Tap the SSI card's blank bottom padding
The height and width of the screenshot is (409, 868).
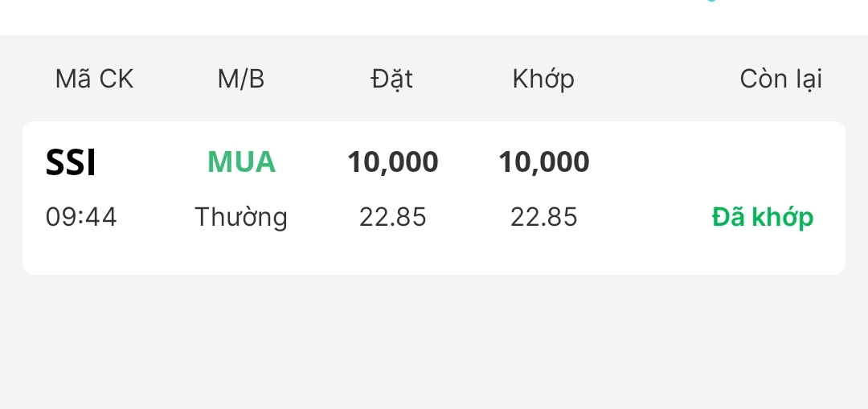coord(434,257)
